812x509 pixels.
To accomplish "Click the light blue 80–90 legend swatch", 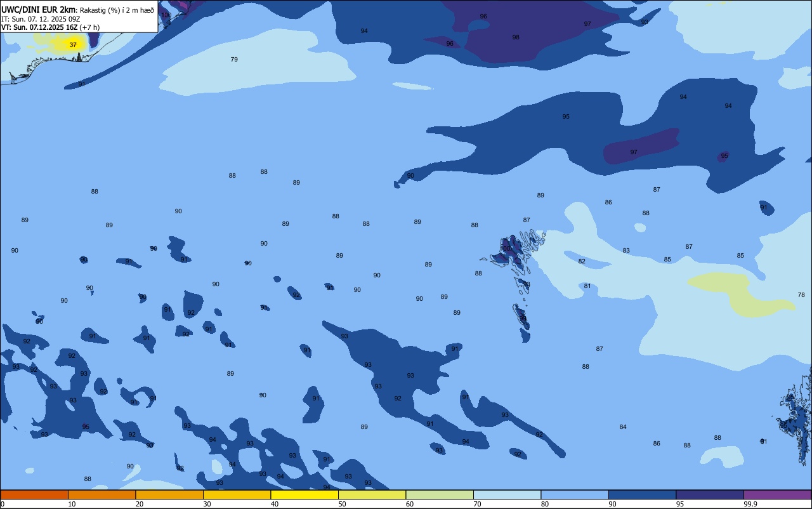I will (x=575, y=494).
